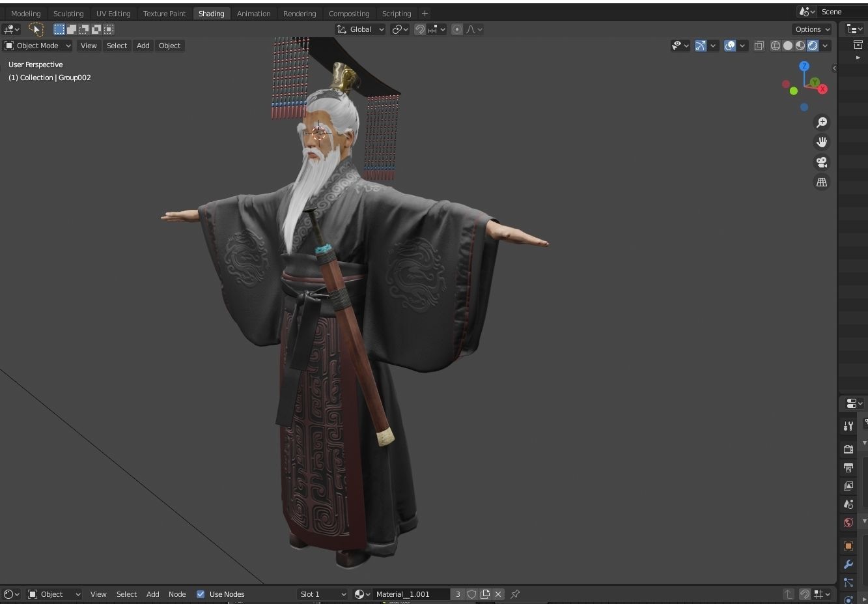Toggle snapping magnet in node editor header

tap(805, 594)
